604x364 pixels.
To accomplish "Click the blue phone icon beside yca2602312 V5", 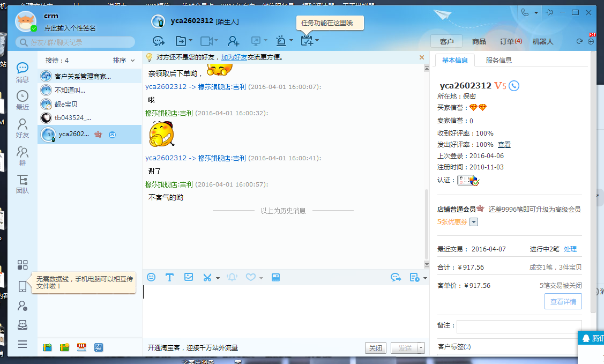I will point(514,86).
